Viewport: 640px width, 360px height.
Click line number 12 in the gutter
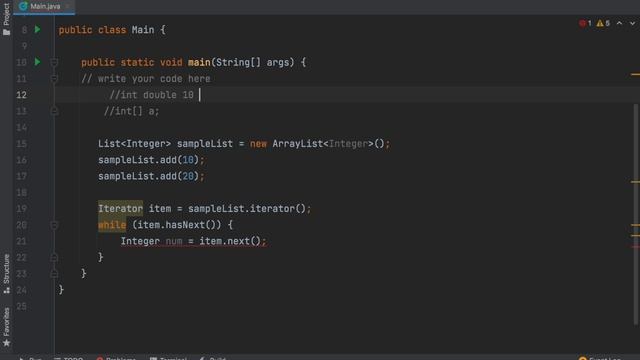click(x=21, y=95)
